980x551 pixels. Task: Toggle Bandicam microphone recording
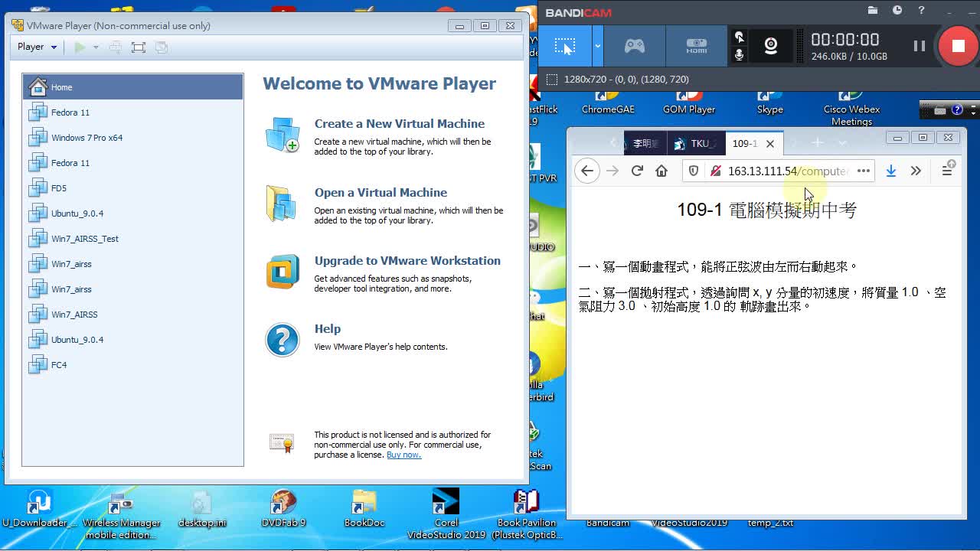(x=739, y=54)
